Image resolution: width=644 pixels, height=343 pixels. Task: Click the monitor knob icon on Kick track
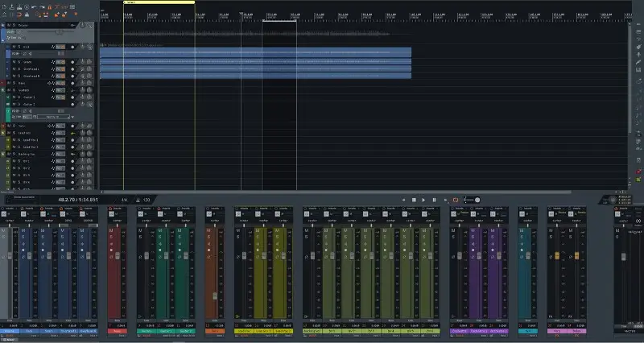coord(84,47)
